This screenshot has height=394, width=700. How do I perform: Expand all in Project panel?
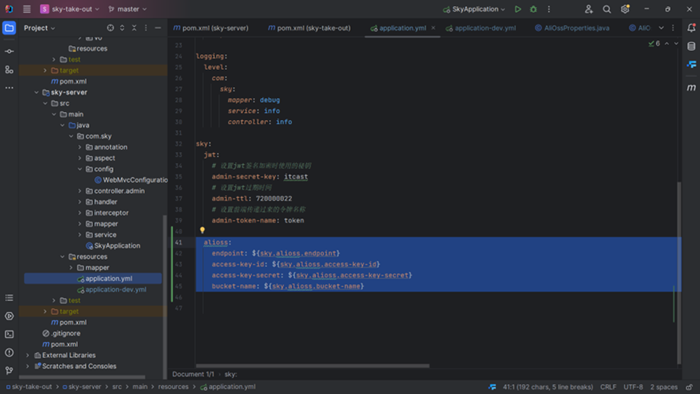coord(122,28)
